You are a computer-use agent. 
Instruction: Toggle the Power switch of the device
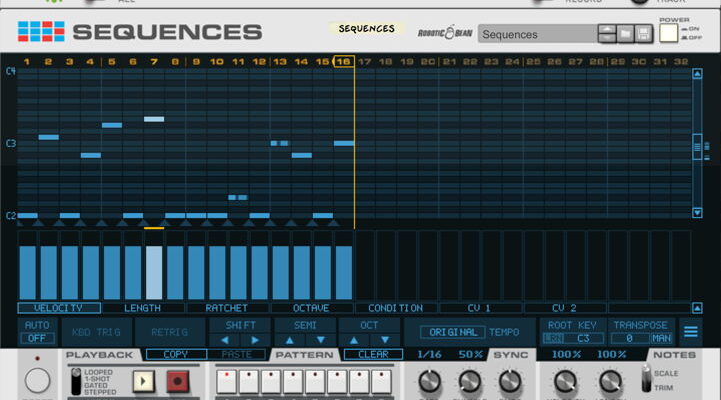pos(668,34)
